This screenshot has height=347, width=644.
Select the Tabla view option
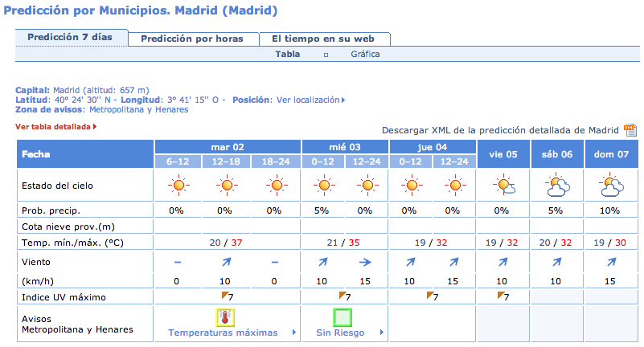[x=288, y=54]
